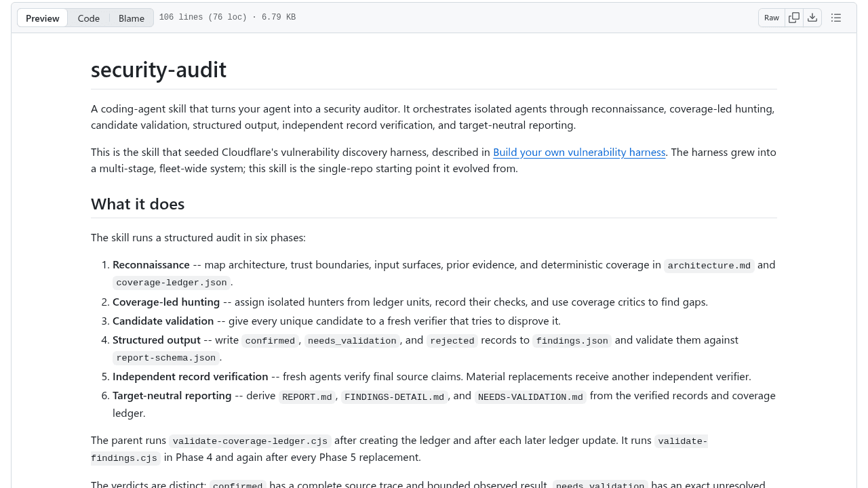Click the 'Reconnaissance' list item title
Screen dimensions: 868x488
coord(151,265)
